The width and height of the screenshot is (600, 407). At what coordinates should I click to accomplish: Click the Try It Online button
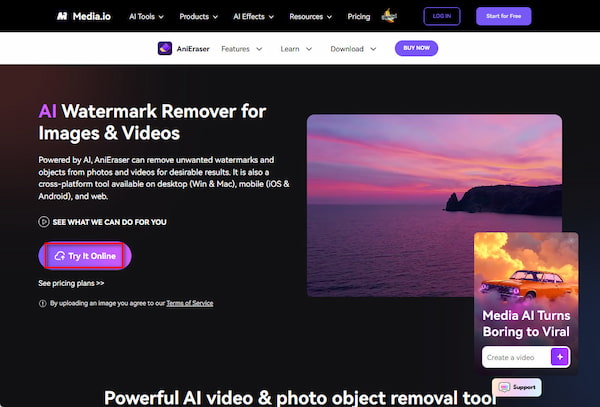(x=84, y=256)
